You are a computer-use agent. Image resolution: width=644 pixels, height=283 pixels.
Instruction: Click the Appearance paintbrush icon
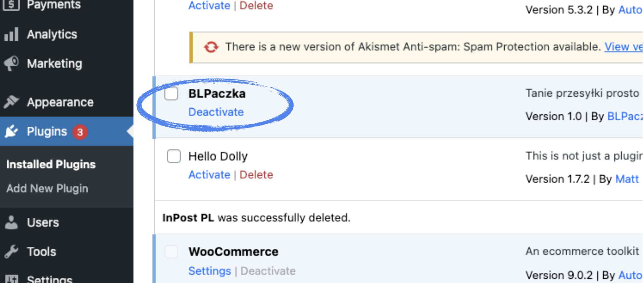[x=11, y=102]
